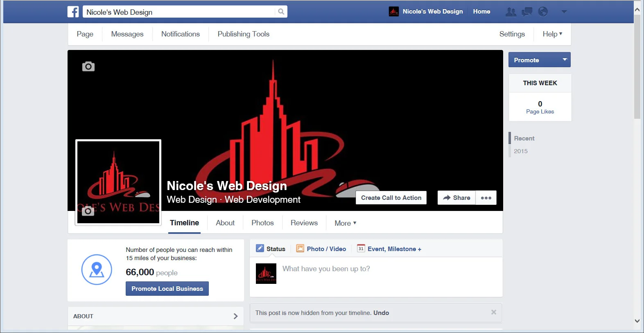
Task: Click the page title Nicole's Web Design on cover
Action: (x=227, y=186)
